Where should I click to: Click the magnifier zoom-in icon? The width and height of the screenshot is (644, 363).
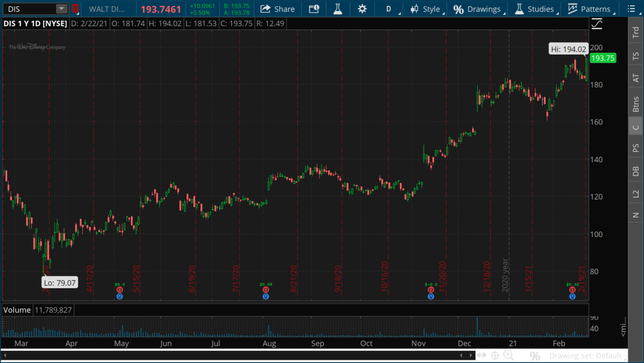click(509, 355)
